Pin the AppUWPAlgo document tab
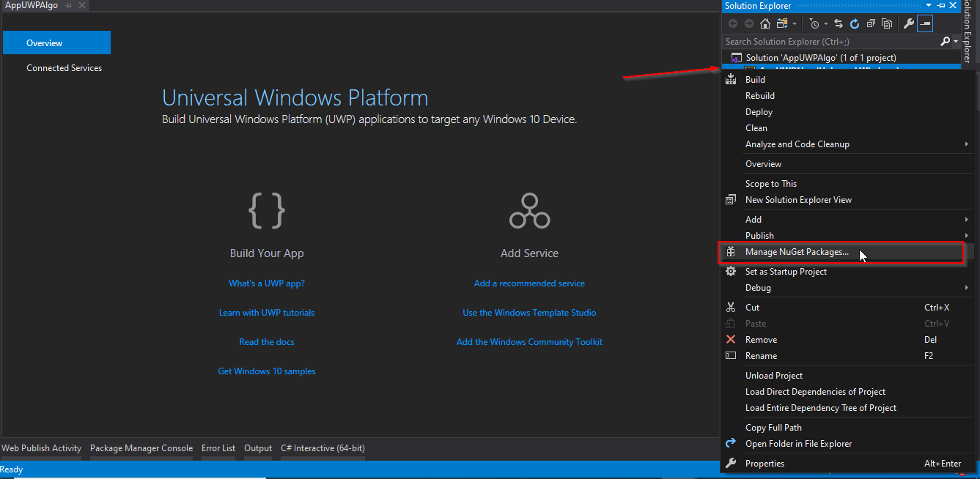The height and width of the screenshot is (479, 980). tap(68, 6)
